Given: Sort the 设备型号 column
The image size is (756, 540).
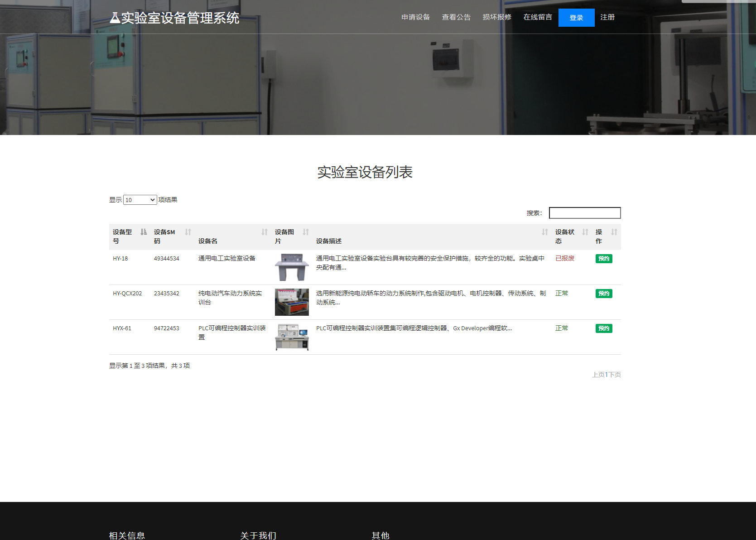Looking at the screenshot, I should pyautogui.click(x=143, y=231).
